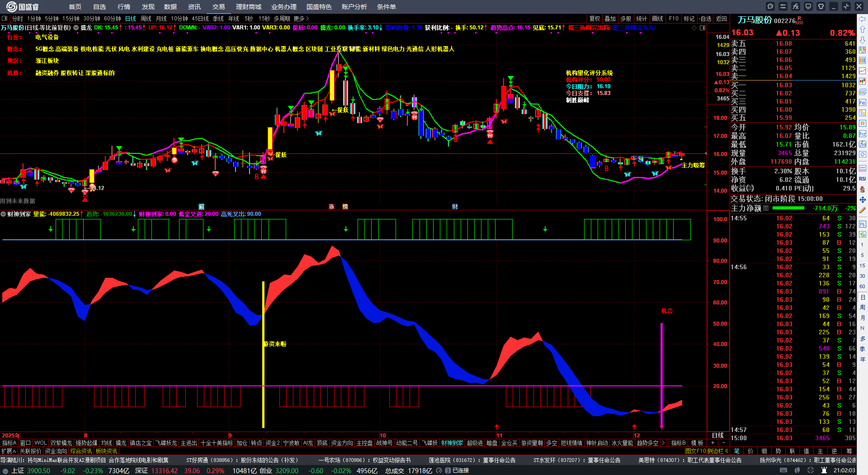Open the -自选 watchlist dropdown

tap(705, 19)
